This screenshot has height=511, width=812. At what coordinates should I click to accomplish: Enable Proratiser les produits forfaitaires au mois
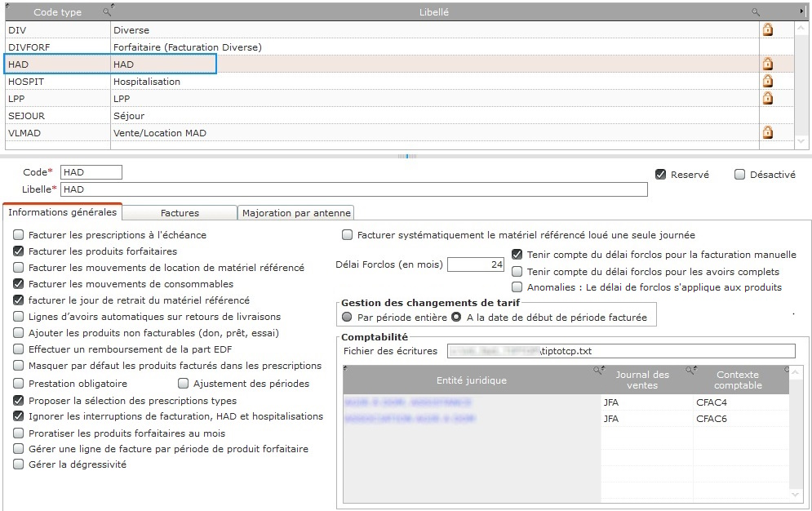click(19, 433)
